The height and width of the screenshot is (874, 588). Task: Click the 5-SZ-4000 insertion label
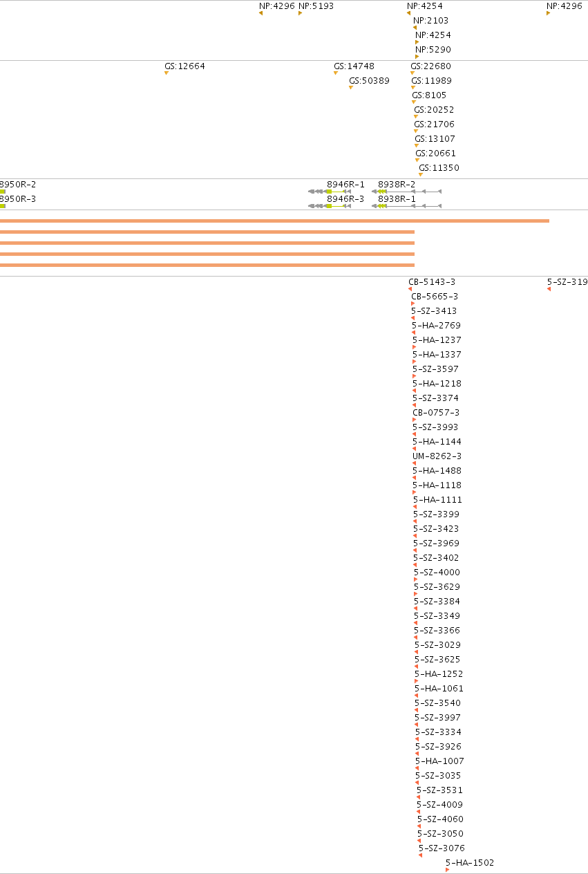tap(437, 573)
